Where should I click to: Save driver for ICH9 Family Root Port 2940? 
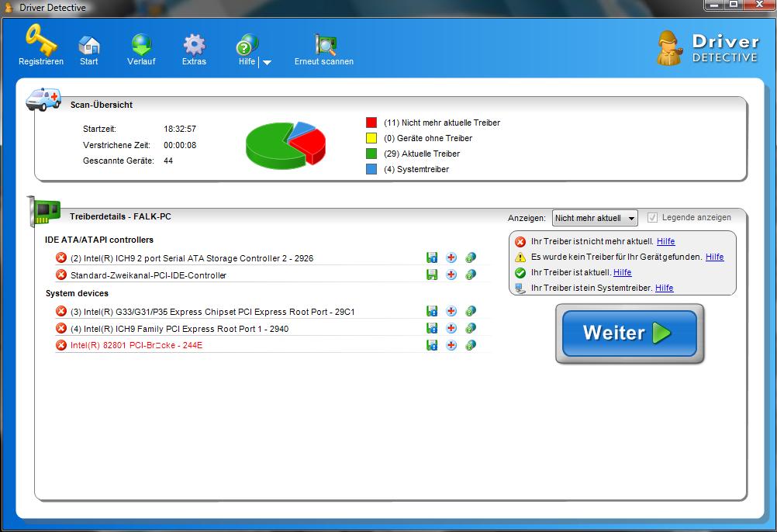[432, 328]
